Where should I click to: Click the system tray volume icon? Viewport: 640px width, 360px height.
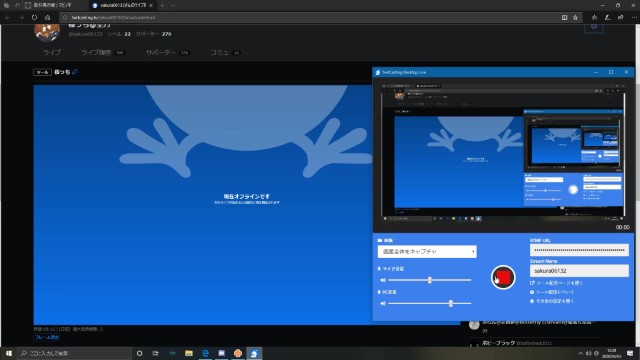(x=589, y=353)
